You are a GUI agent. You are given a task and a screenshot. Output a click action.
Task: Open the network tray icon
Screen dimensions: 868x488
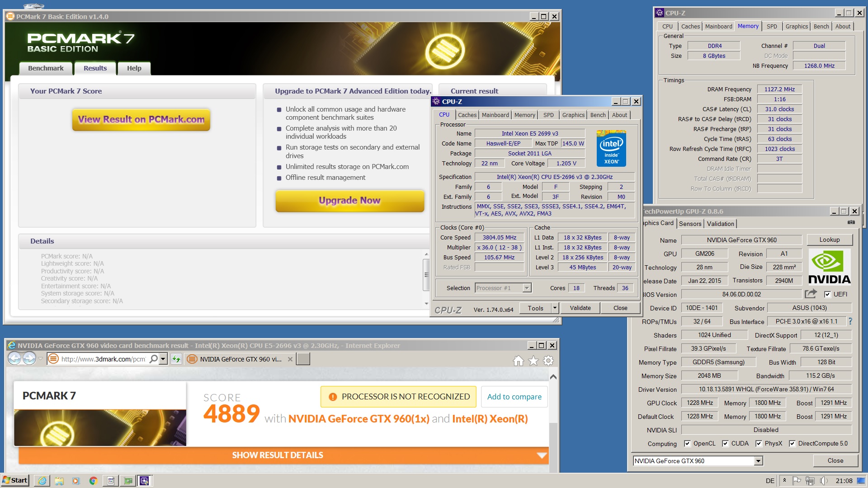point(810,480)
